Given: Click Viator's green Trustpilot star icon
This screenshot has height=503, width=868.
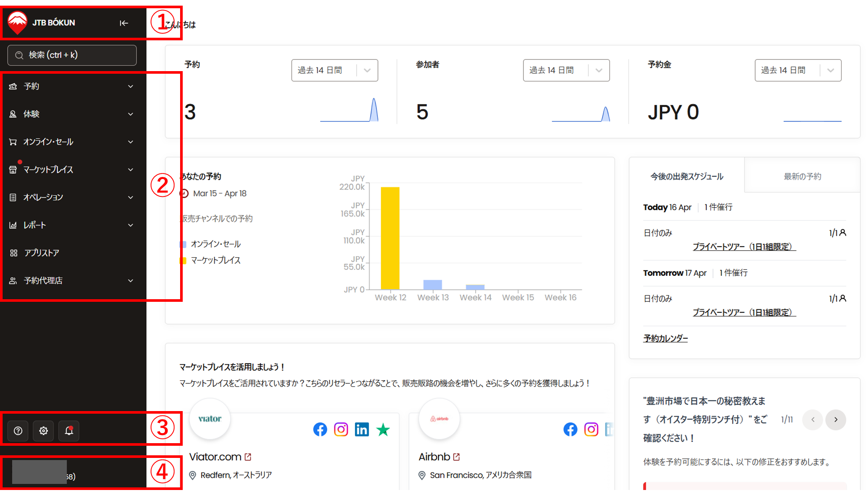Looking at the screenshot, I should point(383,429).
